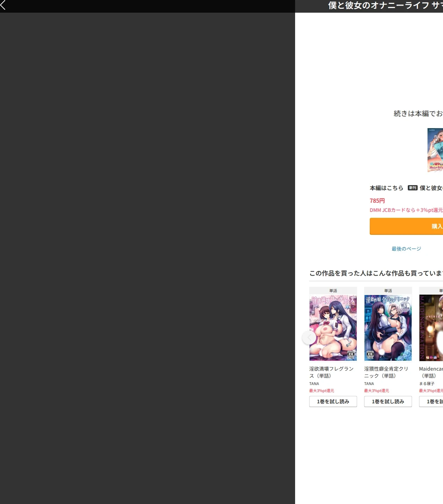Screen dimensions: 443x504
Task: Click the dark reader page area
Action: click(148, 258)
